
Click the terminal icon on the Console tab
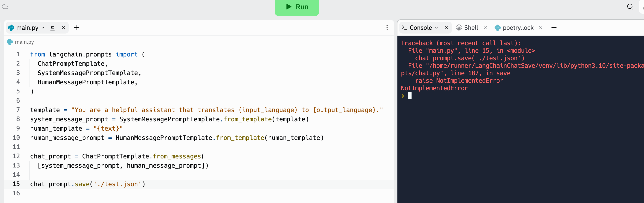[404, 28]
